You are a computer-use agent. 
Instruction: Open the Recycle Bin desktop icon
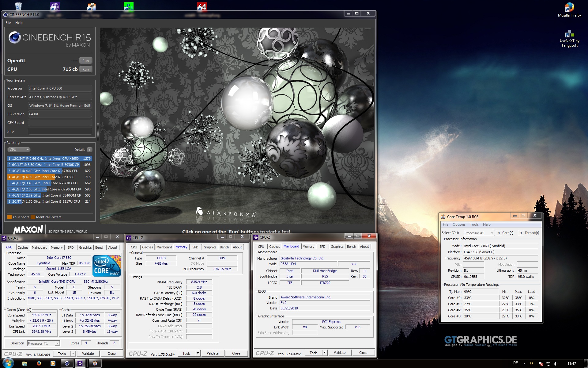point(18,6)
